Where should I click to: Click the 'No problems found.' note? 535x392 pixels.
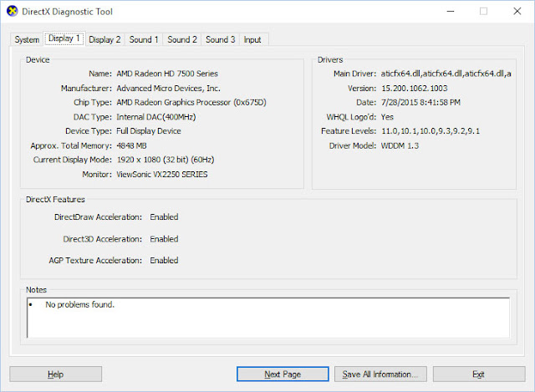(x=80, y=305)
